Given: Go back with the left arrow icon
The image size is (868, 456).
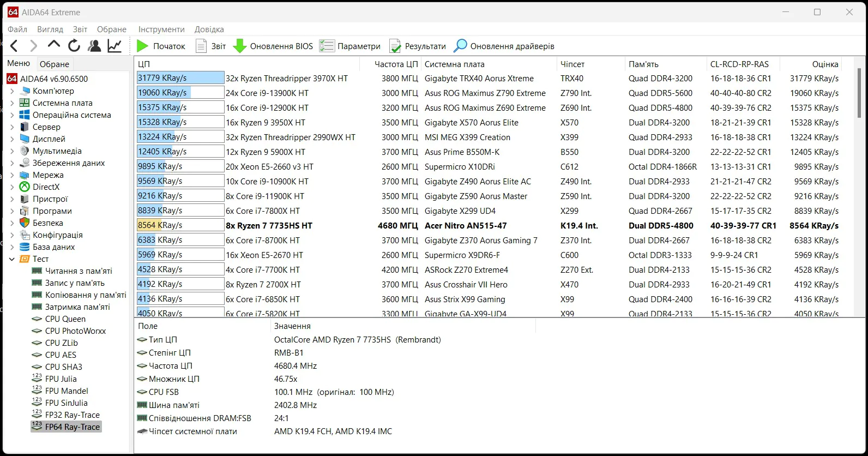Looking at the screenshot, I should point(15,46).
